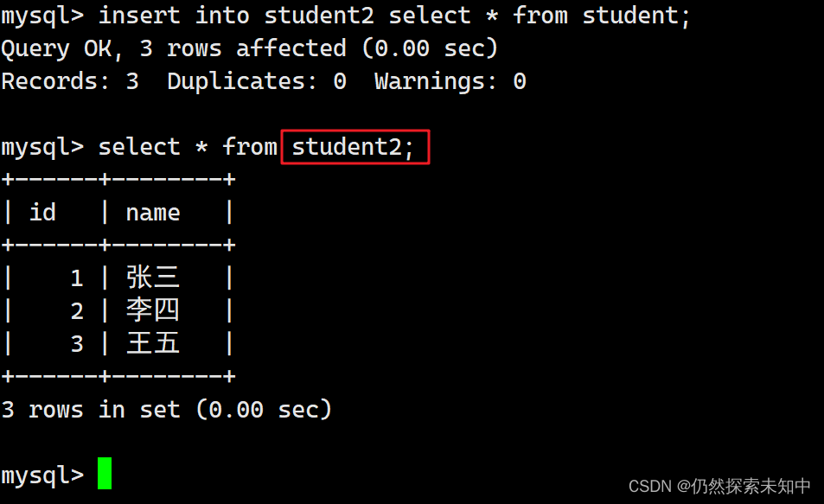Select the 王五 name cell

coord(153,343)
